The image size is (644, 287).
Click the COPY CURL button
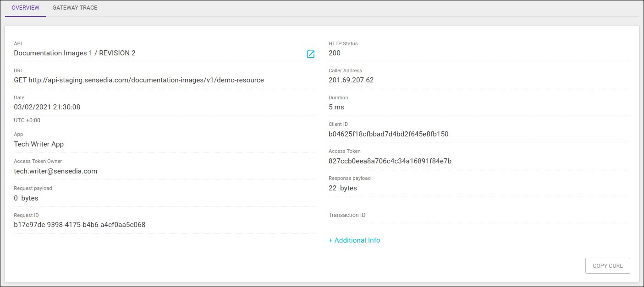click(x=607, y=265)
